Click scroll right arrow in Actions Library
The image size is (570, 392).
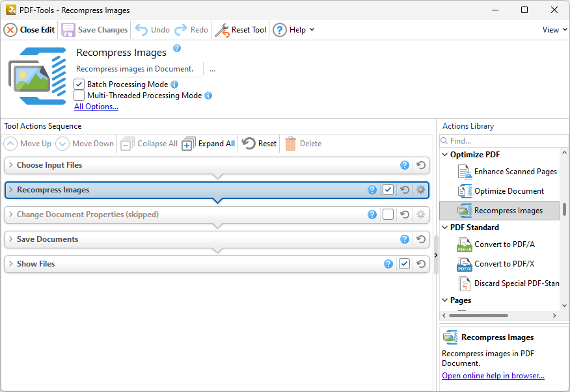[554, 316]
